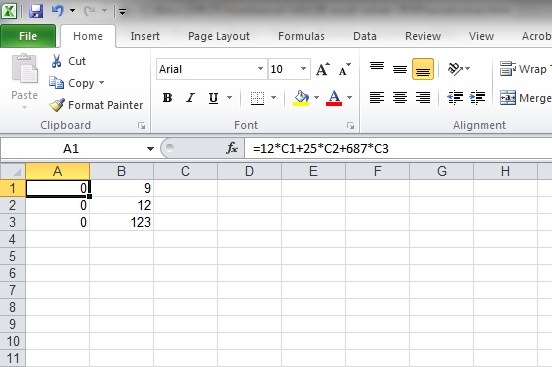Toggle Align Text Left
This screenshot has width=552, height=367.
[377, 98]
